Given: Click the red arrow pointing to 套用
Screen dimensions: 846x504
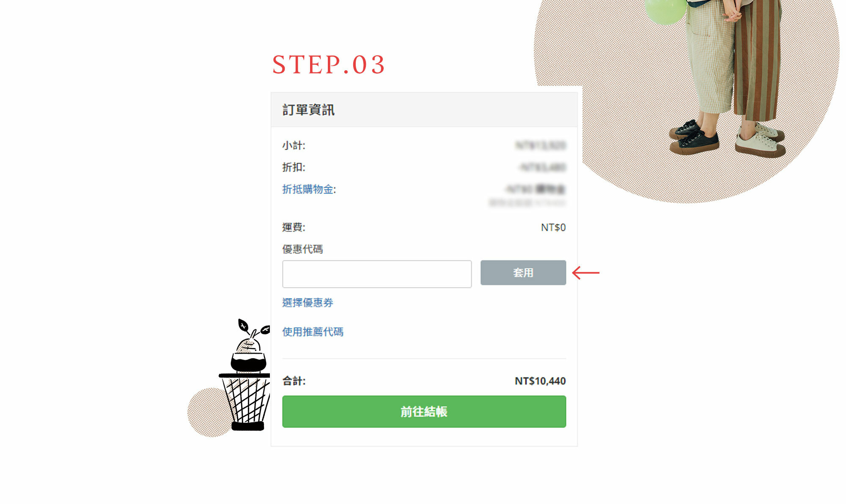Looking at the screenshot, I should coord(585,273).
